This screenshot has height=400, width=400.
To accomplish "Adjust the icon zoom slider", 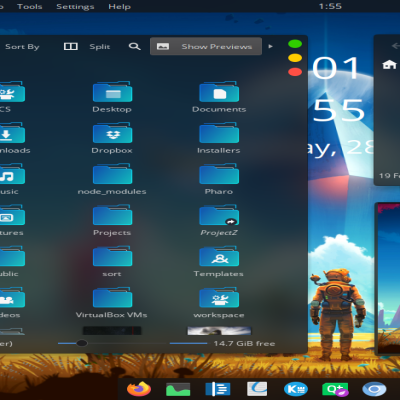I will (x=82, y=343).
